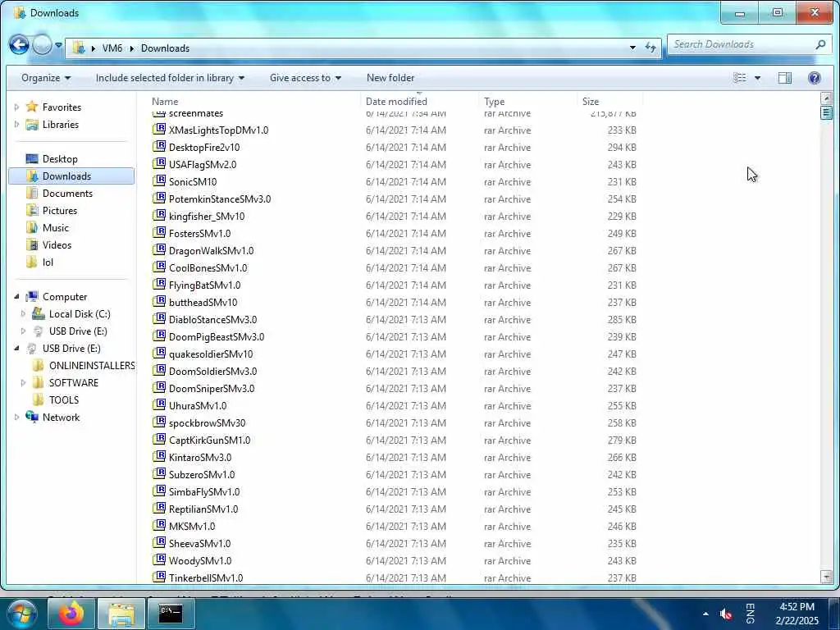The image size is (840, 630).
Task: Select TOOLS folder in sidebar
Action: [x=64, y=399]
